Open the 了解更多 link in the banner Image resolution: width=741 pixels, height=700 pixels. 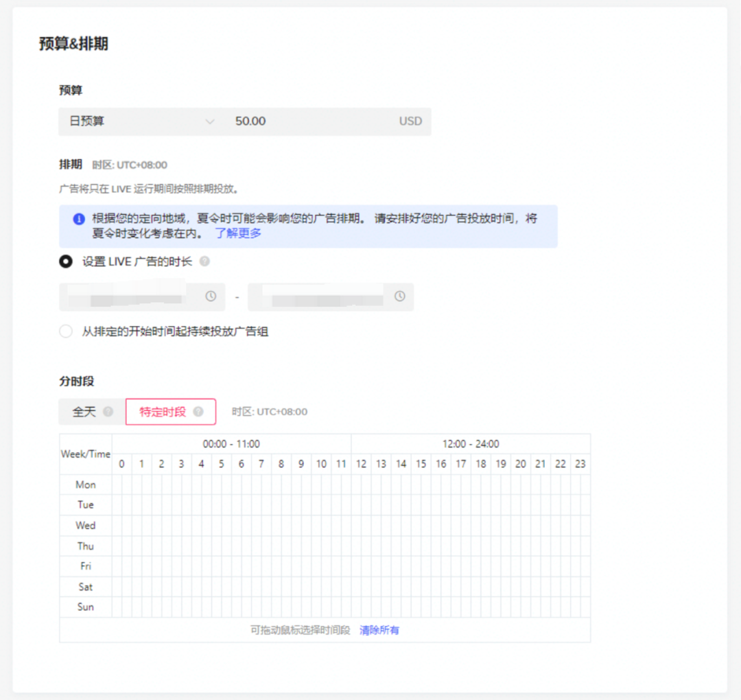238,233
